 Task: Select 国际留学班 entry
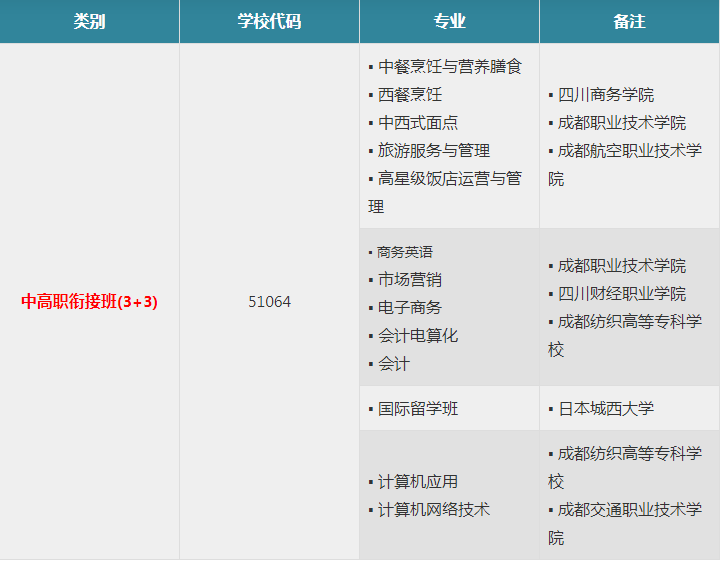coord(418,409)
